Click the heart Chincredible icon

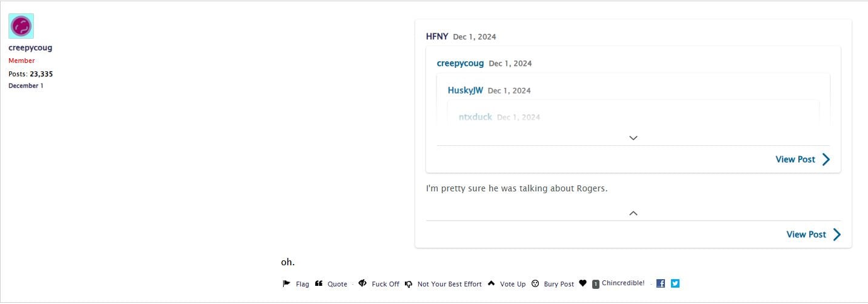click(x=583, y=283)
